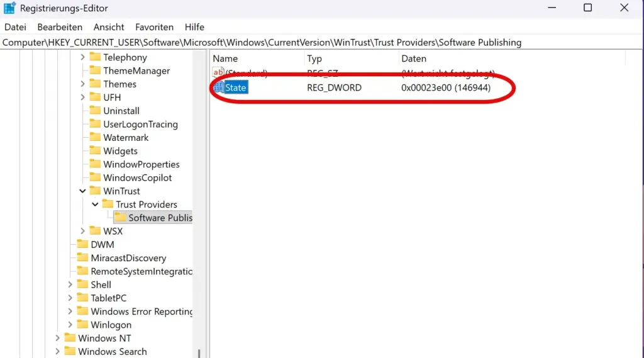Click the UserLogonTracing folder icon

95,124
